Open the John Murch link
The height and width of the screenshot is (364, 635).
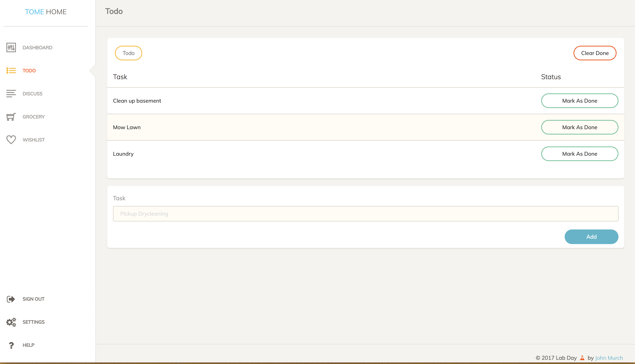click(x=609, y=358)
